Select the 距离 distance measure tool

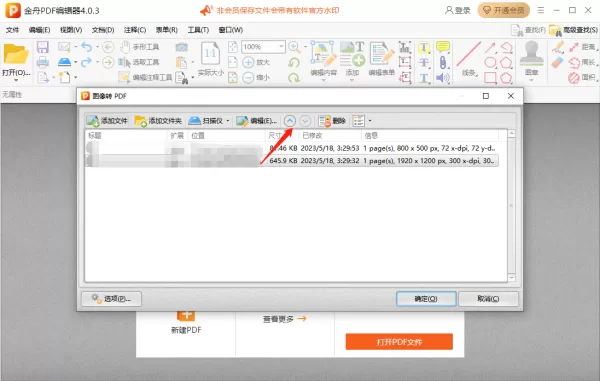(582, 47)
